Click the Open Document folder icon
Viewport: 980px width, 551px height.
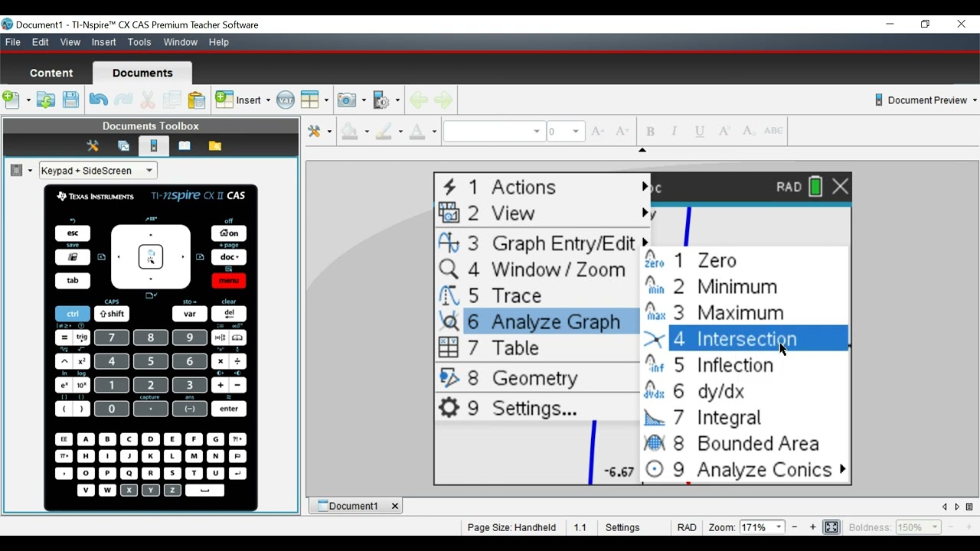(x=46, y=99)
